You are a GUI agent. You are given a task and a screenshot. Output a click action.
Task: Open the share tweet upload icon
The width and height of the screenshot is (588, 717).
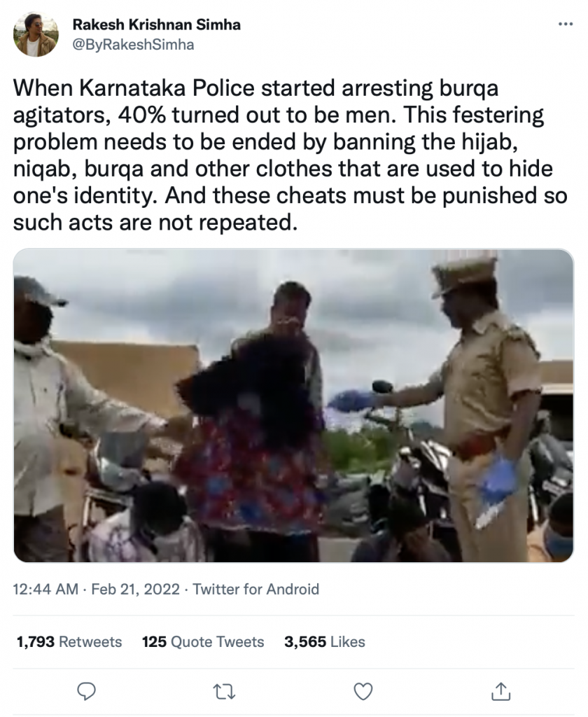coord(500,691)
